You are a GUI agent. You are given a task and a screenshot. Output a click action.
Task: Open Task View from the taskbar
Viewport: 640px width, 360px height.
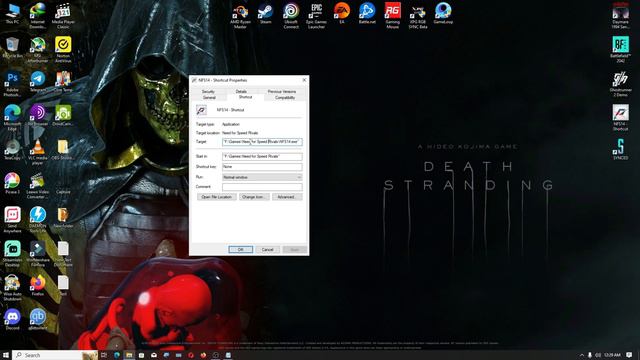coord(104,355)
